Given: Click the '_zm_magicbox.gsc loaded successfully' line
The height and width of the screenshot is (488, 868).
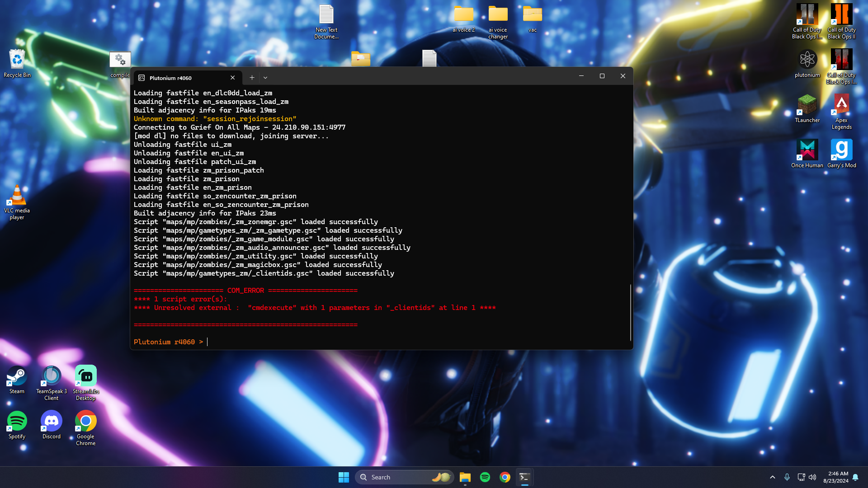Looking at the screenshot, I should (x=258, y=265).
